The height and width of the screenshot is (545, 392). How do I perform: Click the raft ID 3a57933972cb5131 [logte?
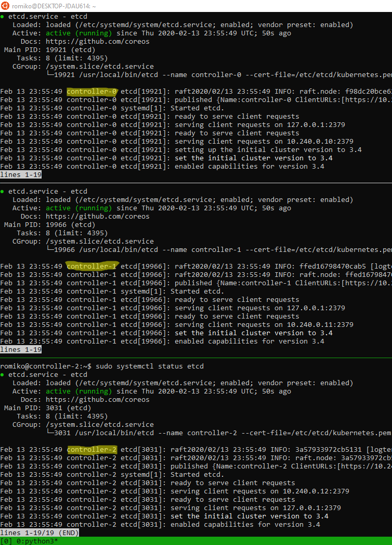click(x=344, y=449)
